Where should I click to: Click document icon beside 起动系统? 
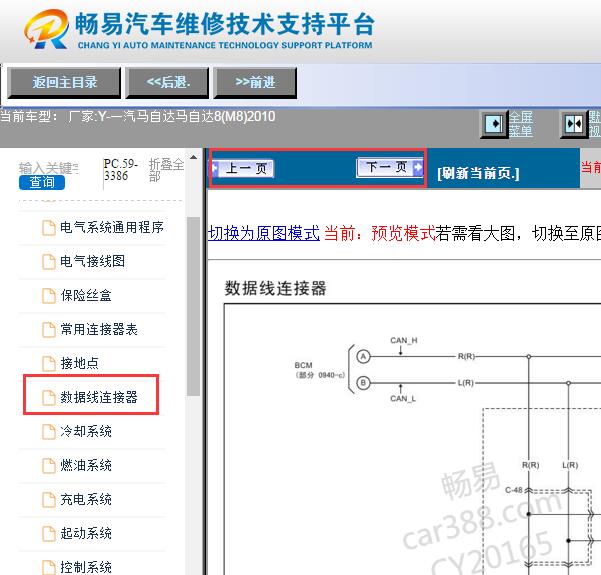point(49,534)
